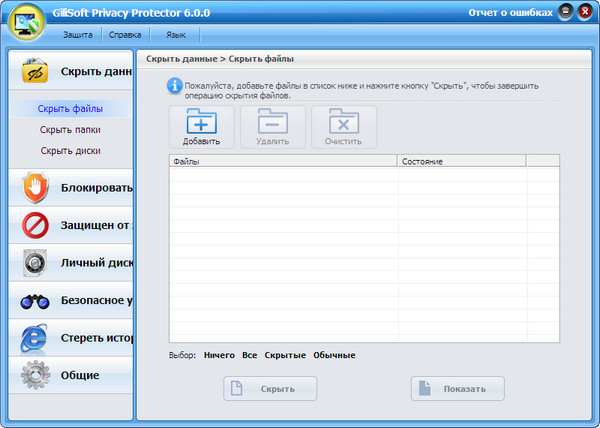Select Скрыть папки in sidebar

tap(70, 129)
